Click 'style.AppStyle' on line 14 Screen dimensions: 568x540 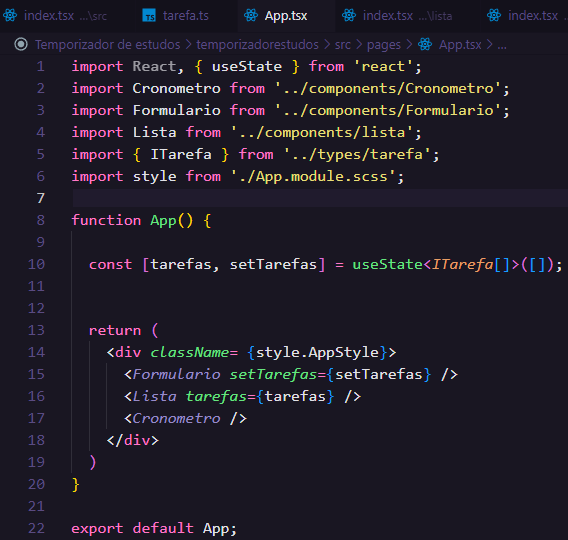pos(317,353)
